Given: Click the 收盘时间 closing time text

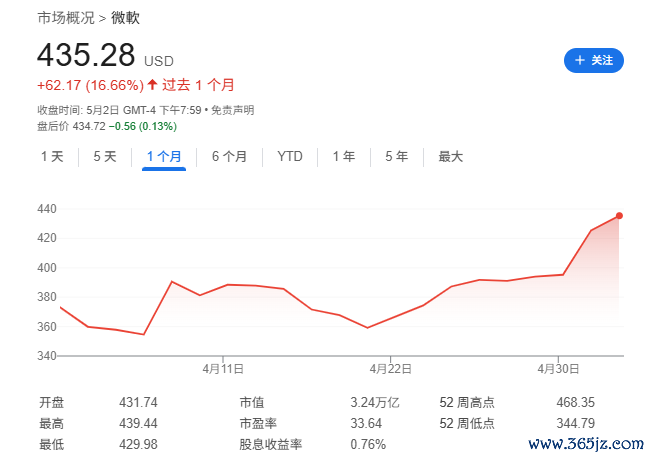Looking at the screenshot, I should (x=119, y=110).
